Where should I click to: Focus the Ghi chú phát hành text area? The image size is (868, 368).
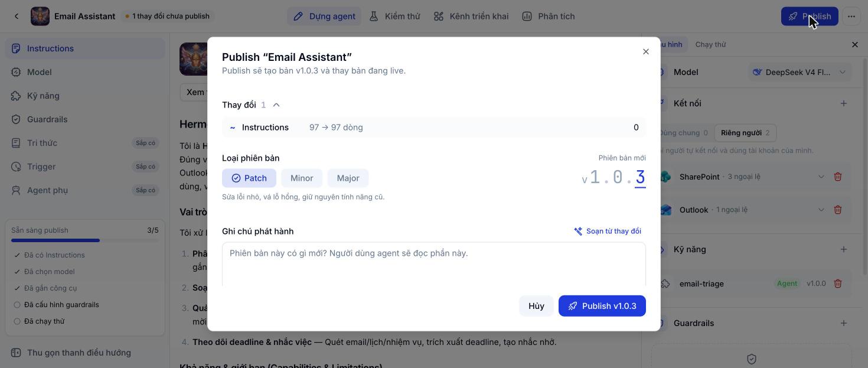click(x=434, y=264)
